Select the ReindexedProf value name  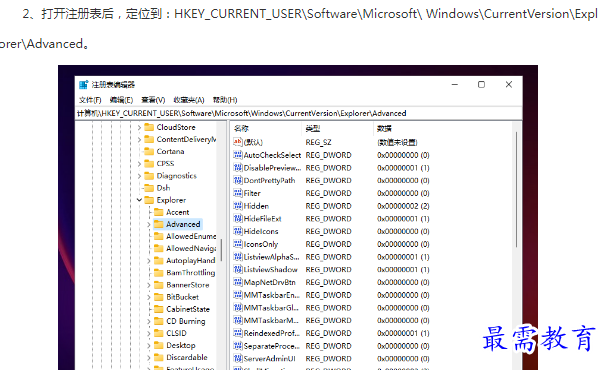[x=272, y=333]
